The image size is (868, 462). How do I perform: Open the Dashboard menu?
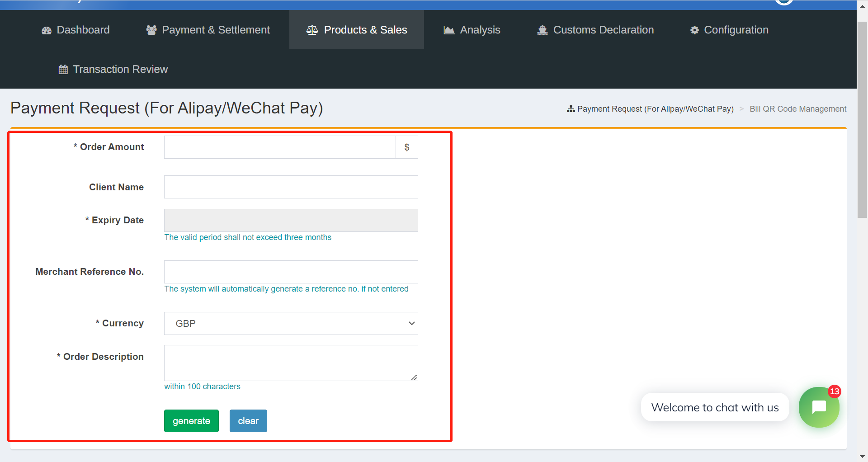tap(76, 30)
